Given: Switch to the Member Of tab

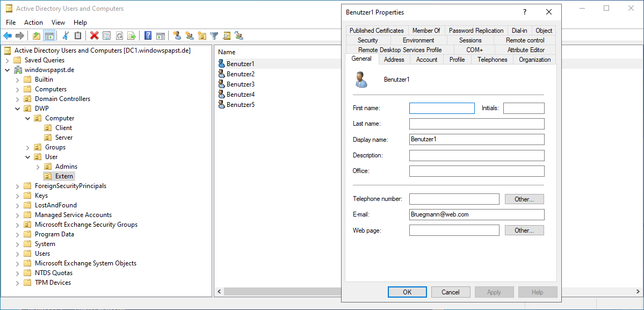Looking at the screenshot, I should (426, 31).
